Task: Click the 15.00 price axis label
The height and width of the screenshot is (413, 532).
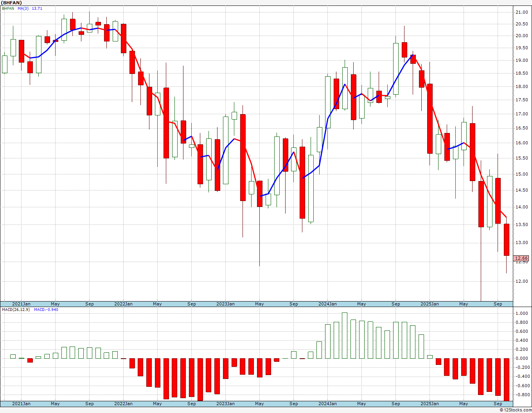Action: pyautogui.click(x=521, y=174)
